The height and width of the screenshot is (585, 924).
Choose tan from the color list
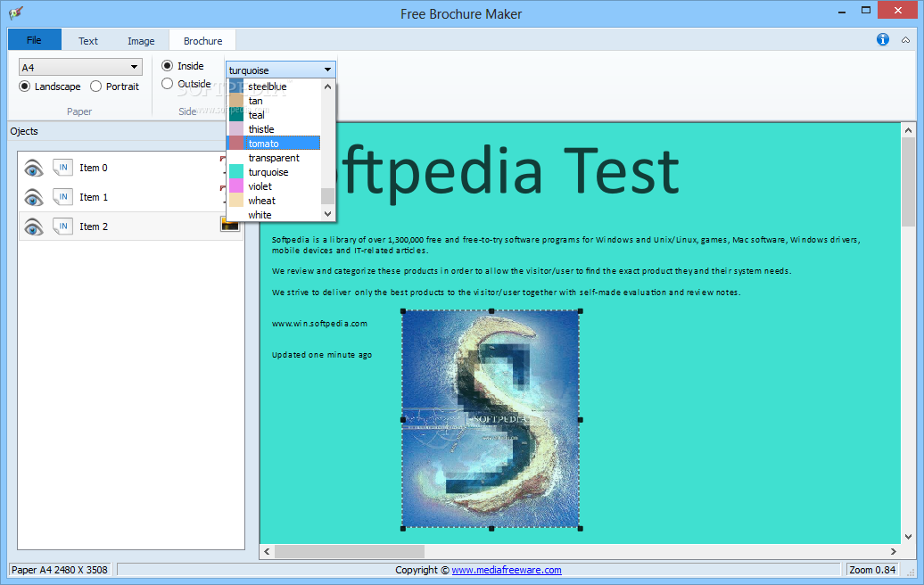pyautogui.click(x=274, y=101)
